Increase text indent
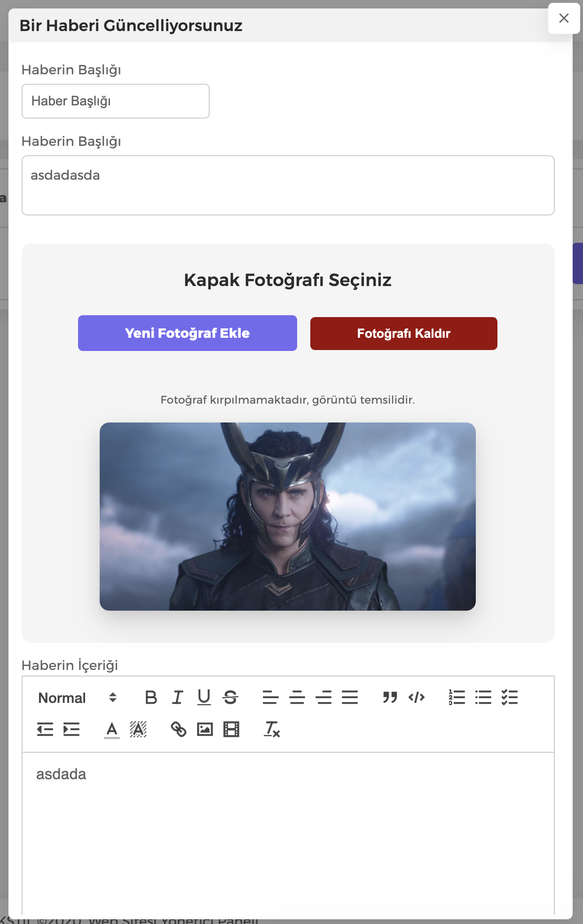The image size is (583, 924). click(71, 729)
